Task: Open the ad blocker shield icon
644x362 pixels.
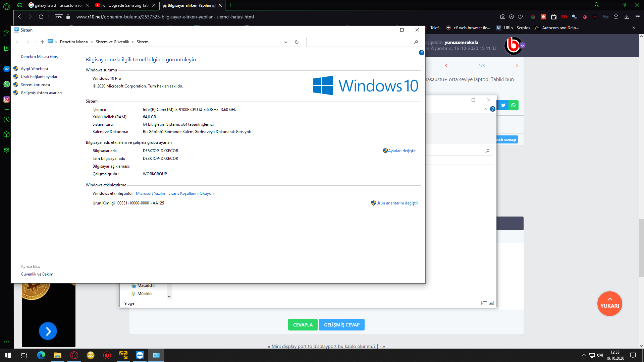Action: [512, 17]
